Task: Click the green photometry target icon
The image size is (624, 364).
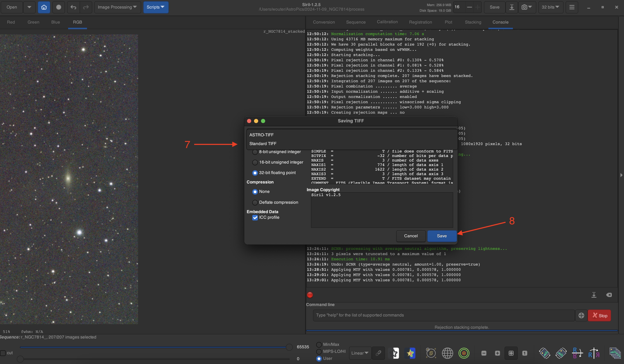Action: 464,353
